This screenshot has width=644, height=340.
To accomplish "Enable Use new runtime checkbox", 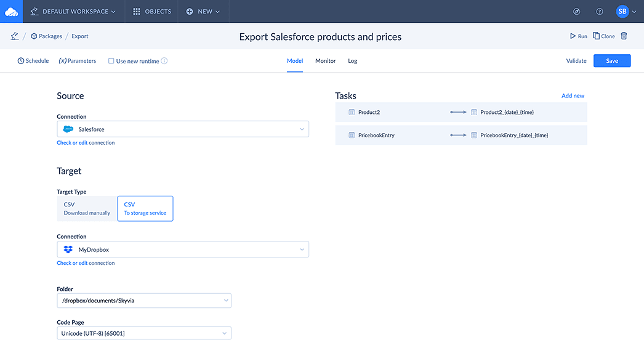I will [111, 61].
